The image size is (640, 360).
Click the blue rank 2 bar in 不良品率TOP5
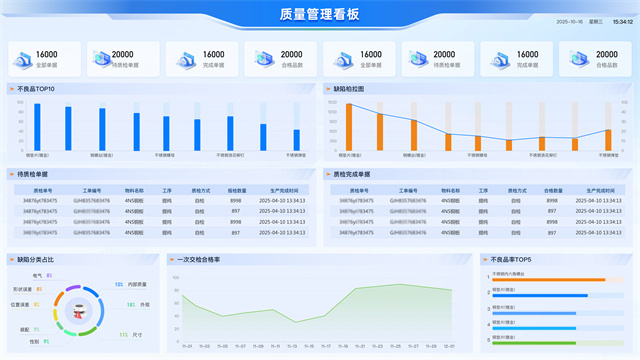click(x=540, y=296)
